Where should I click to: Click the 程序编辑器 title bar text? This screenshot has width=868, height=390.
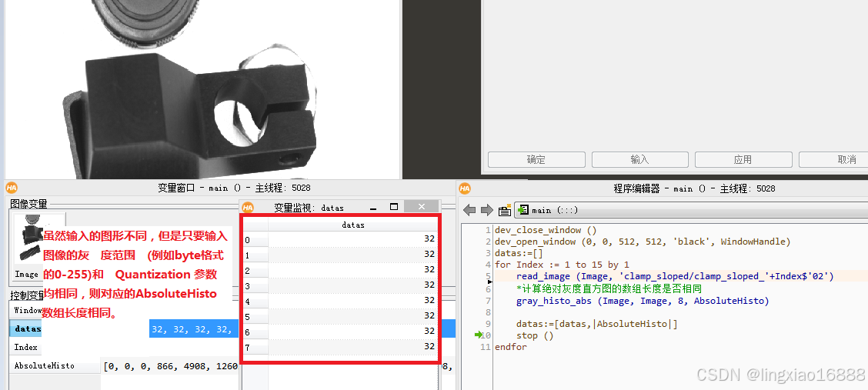[x=695, y=188]
